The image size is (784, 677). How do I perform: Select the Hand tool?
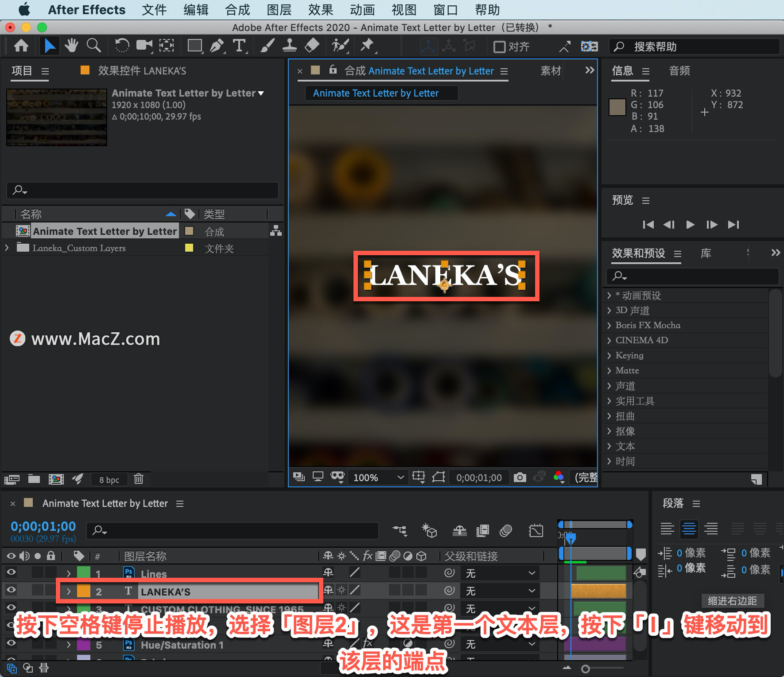[71, 46]
